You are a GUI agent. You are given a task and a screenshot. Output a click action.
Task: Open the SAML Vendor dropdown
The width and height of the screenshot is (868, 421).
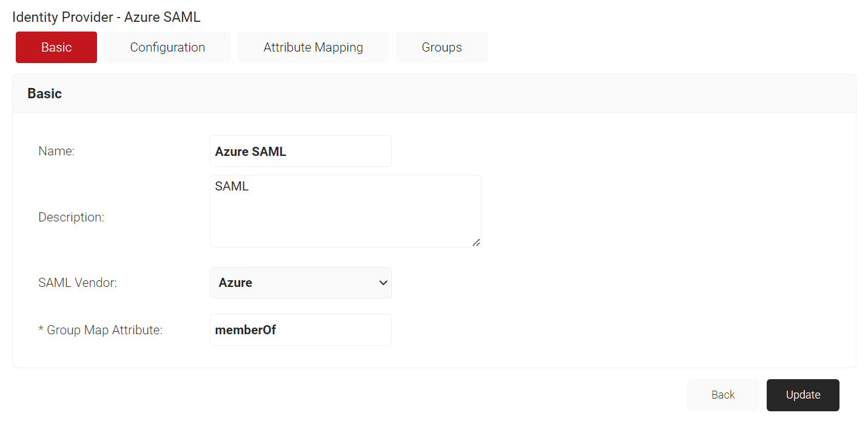click(x=301, y=283)
